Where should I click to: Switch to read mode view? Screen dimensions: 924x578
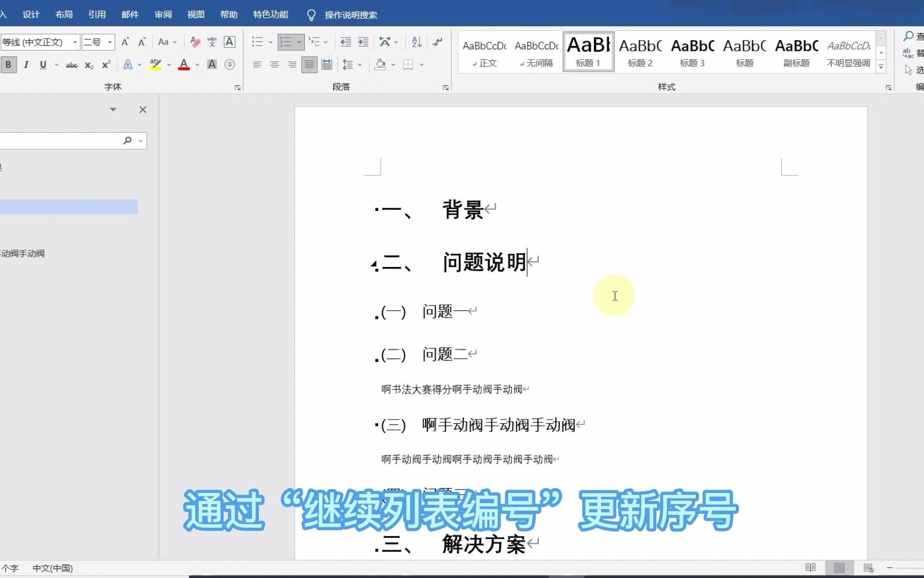click(x=811, y=568)
